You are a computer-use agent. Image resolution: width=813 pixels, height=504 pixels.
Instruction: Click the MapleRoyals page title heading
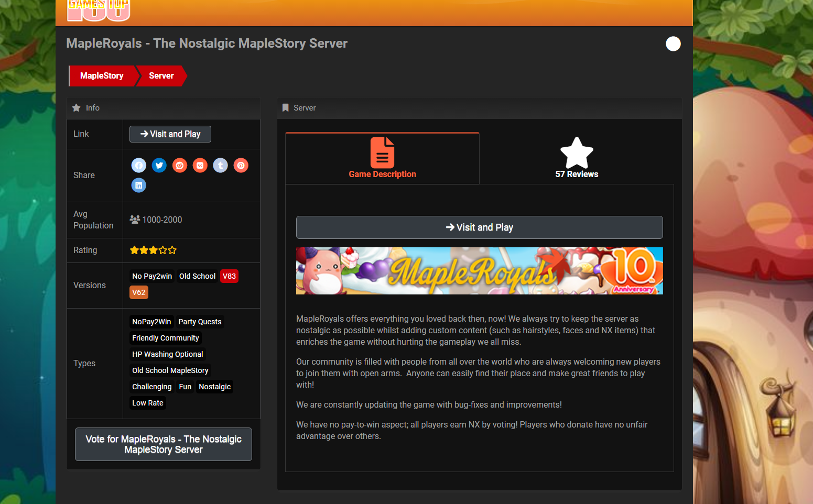click(207, 43)
